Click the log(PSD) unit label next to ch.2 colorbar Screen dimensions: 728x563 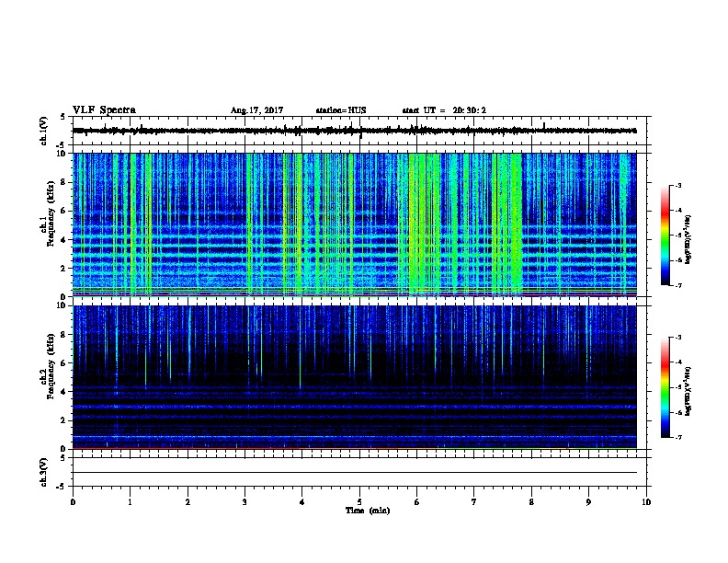[688, 392]
